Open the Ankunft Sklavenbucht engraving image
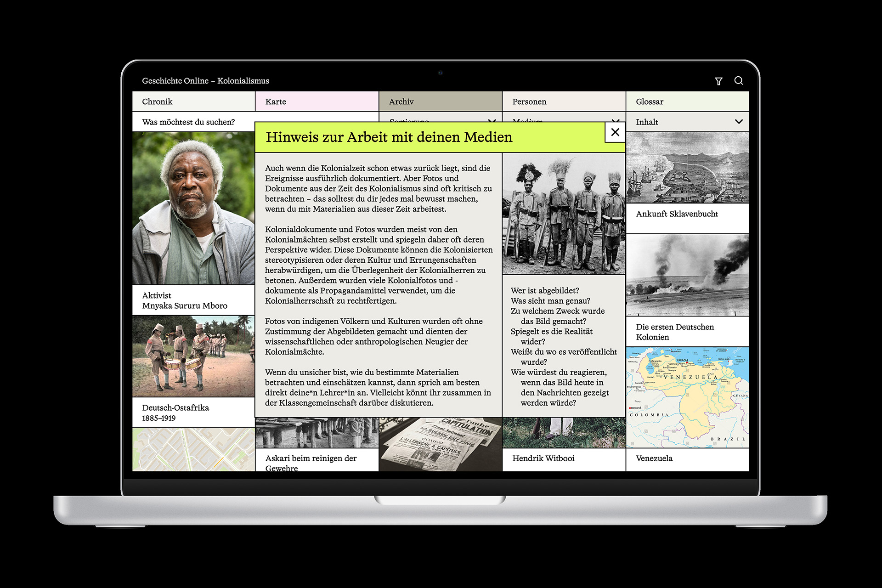Screen dimensions: 882x588 click(x=687, y=168)
